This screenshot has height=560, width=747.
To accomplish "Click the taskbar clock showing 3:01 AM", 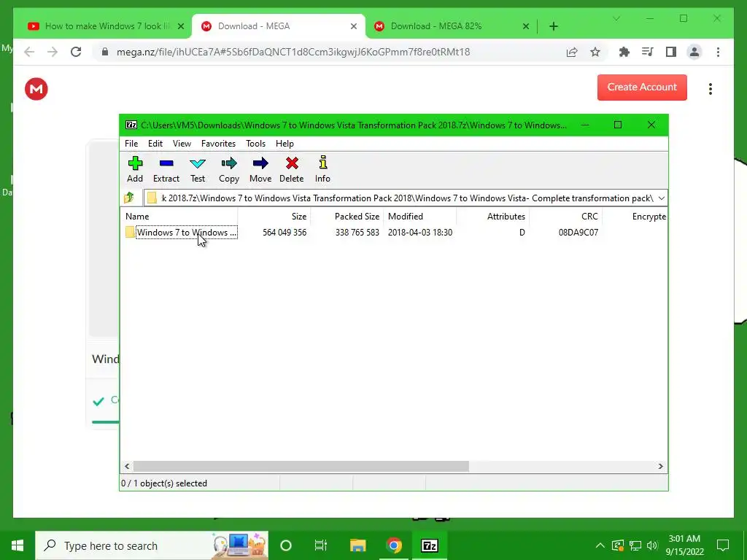I will 684,545.
